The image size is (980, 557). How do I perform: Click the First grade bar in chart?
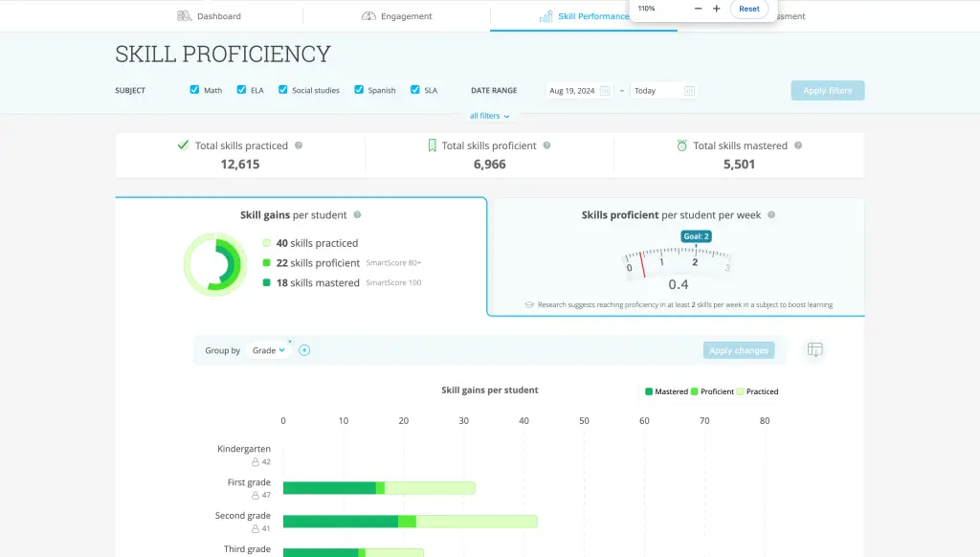click(379, 487)
